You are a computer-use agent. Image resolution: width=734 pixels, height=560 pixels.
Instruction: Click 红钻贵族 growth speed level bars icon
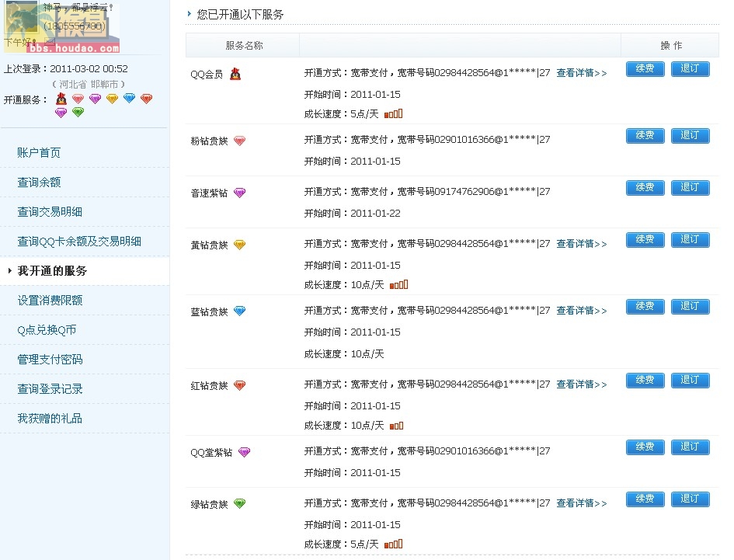(396, 426)
